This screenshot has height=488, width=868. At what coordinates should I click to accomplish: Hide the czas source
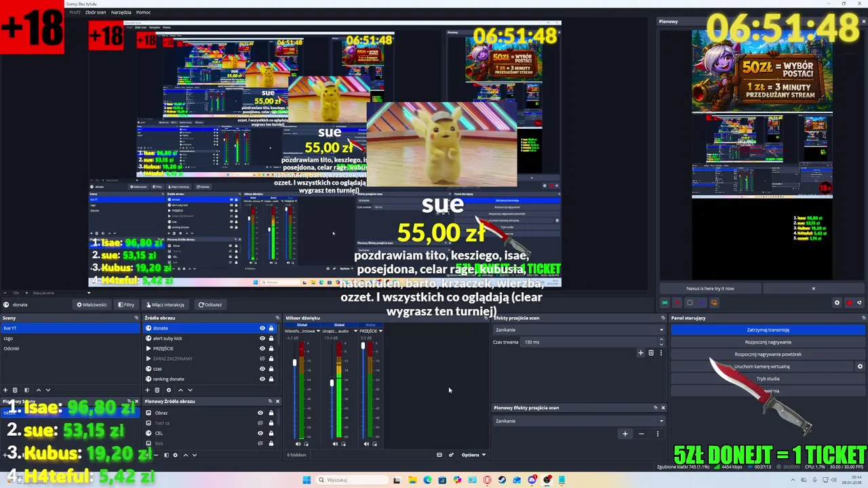[x=262, y=369]
